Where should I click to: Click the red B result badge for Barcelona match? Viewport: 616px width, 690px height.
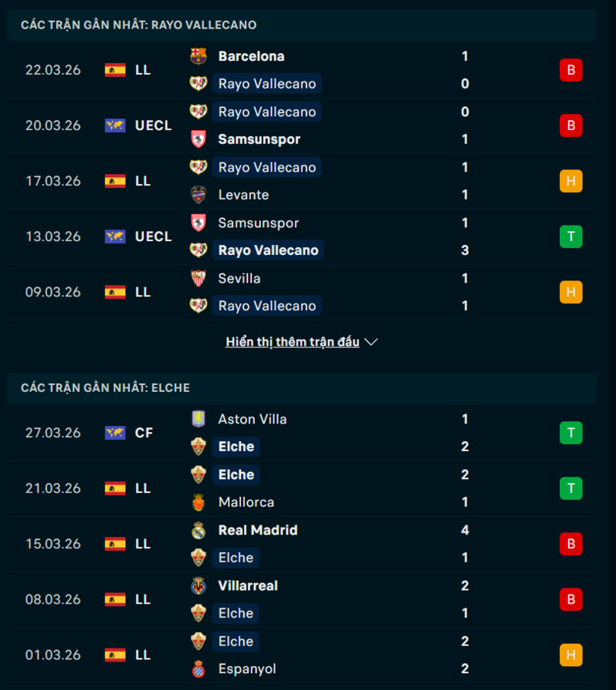571,69
